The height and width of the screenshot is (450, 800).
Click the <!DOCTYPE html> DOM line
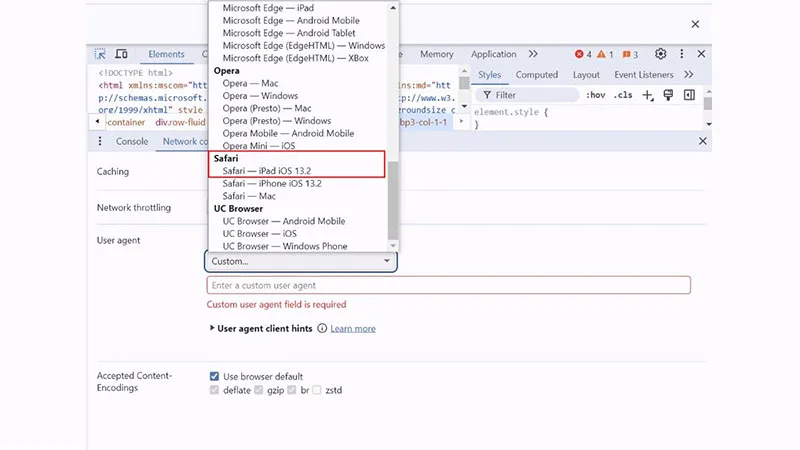click(136, 73)
